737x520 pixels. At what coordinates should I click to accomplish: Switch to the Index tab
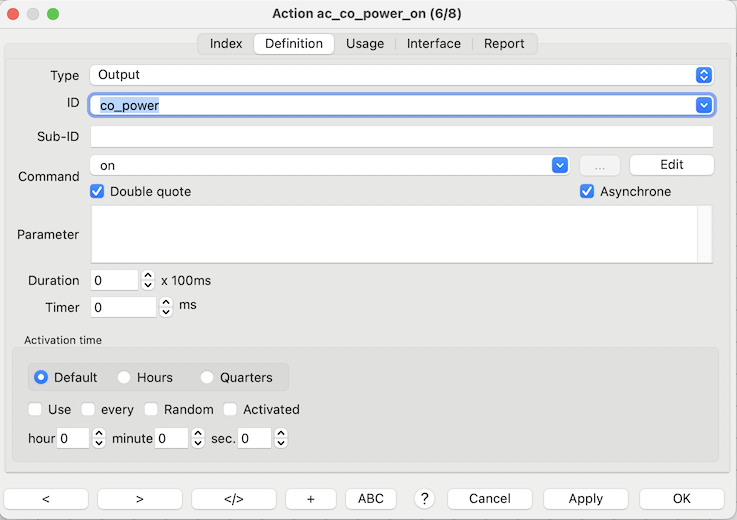click(x=226, y=43)
